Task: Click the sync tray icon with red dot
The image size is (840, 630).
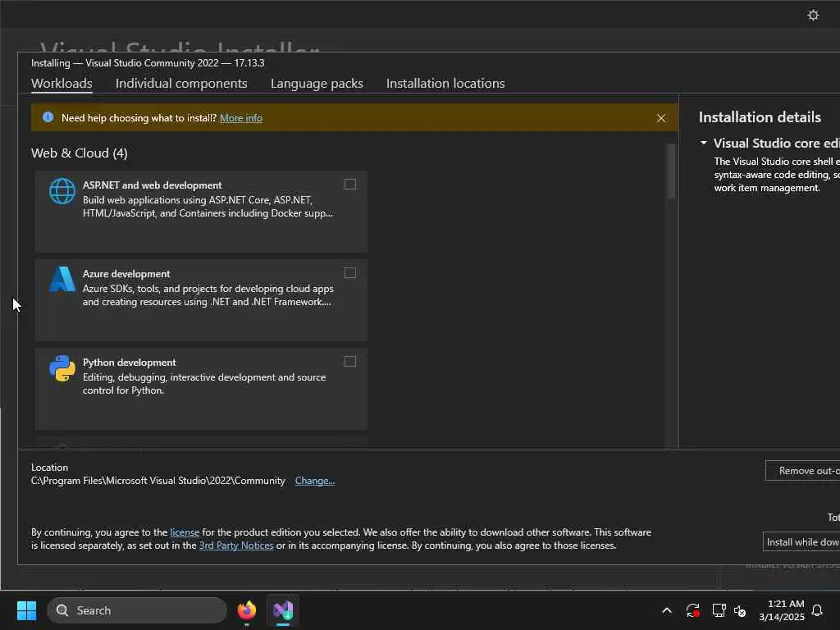Action: (692, 610)
